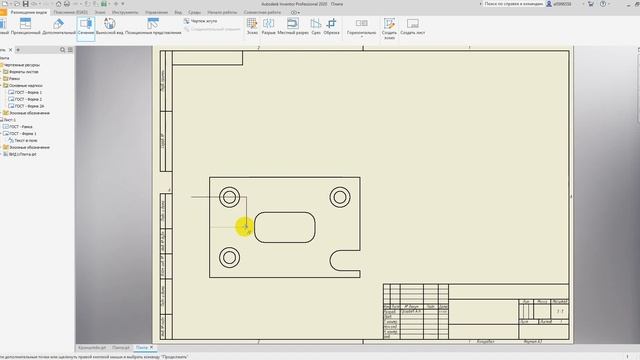Click the help search input field

[513, 4]
